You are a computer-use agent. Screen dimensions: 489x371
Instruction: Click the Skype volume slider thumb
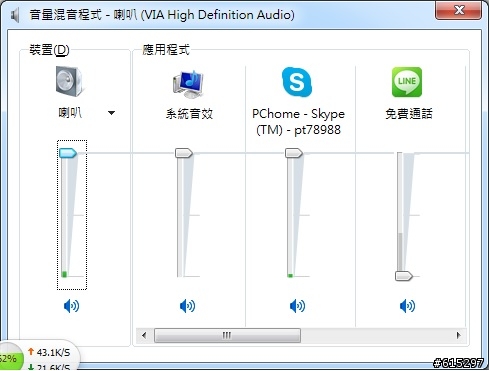[x=294, y=153]
